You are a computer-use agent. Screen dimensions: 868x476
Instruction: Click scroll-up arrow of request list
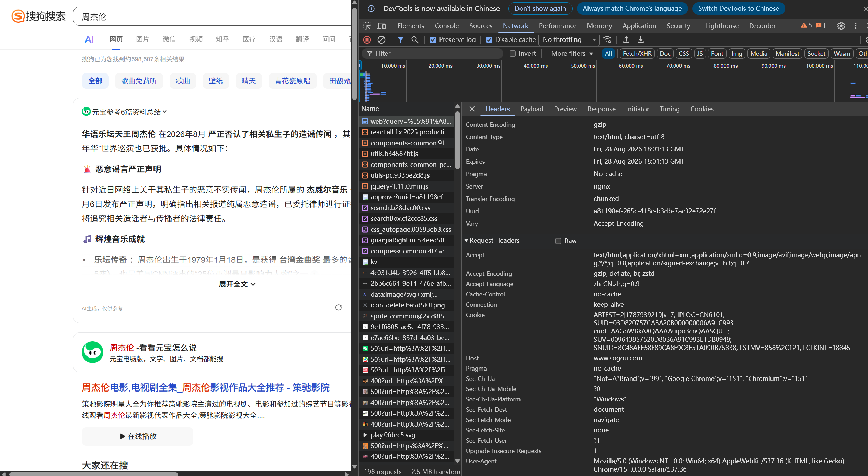click(x=457, y=106)
